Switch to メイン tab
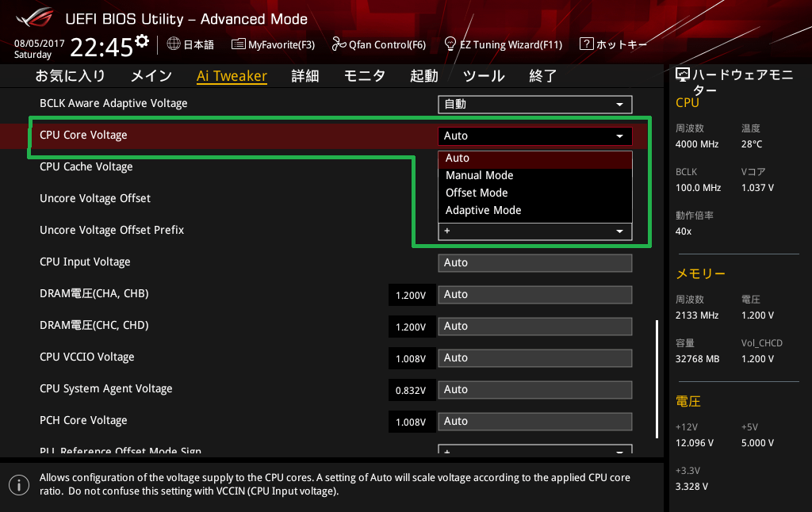Screen dimensions: 812x512 [151, 76]
